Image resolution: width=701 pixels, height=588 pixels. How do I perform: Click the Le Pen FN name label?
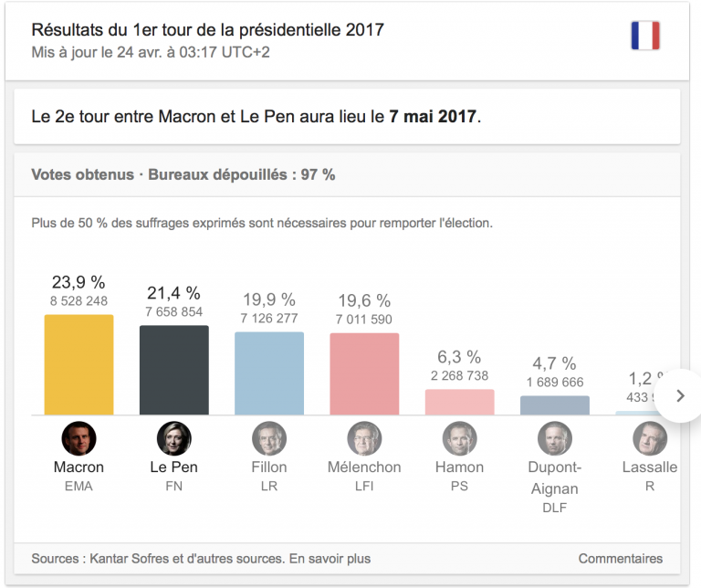(174, 476)
